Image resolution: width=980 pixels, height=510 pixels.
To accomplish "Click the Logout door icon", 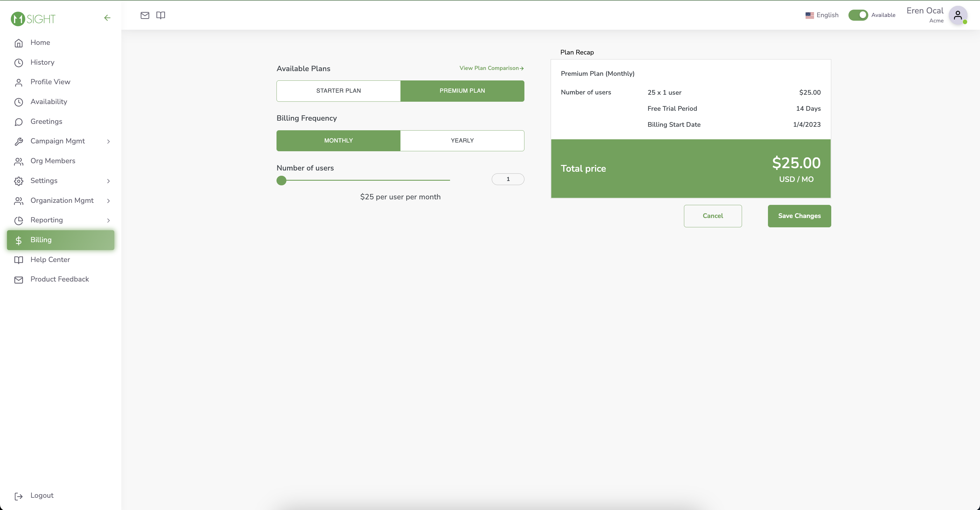I will (x=19, y=496).
